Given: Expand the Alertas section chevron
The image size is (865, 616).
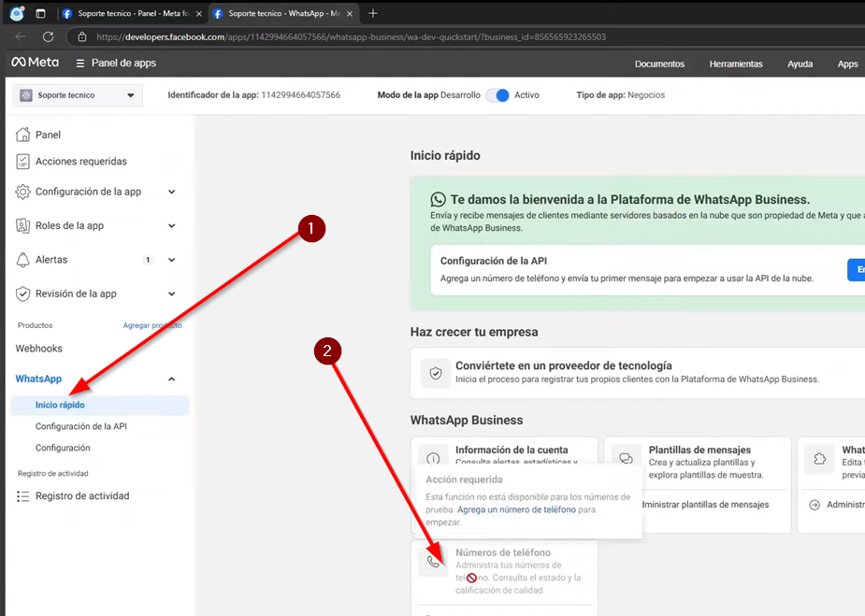Looking at the screenshot, I should pos(171,260).
